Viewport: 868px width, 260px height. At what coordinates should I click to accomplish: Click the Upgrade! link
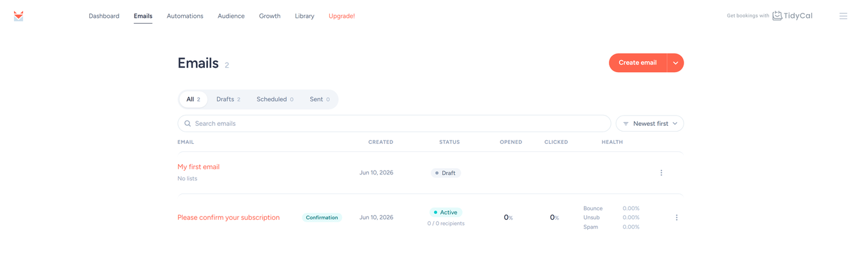point(341,16)
